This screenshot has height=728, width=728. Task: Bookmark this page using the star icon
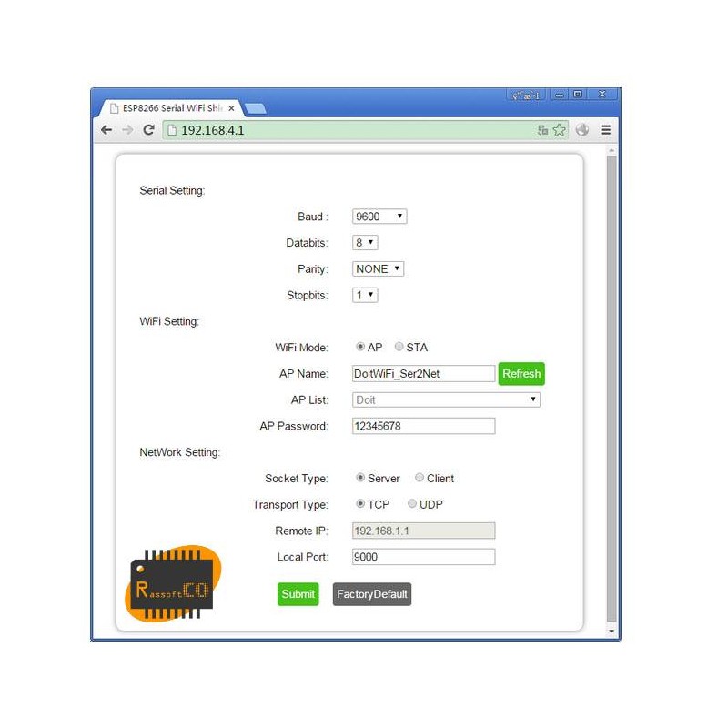pyautogui.click(x=559, y=130)
